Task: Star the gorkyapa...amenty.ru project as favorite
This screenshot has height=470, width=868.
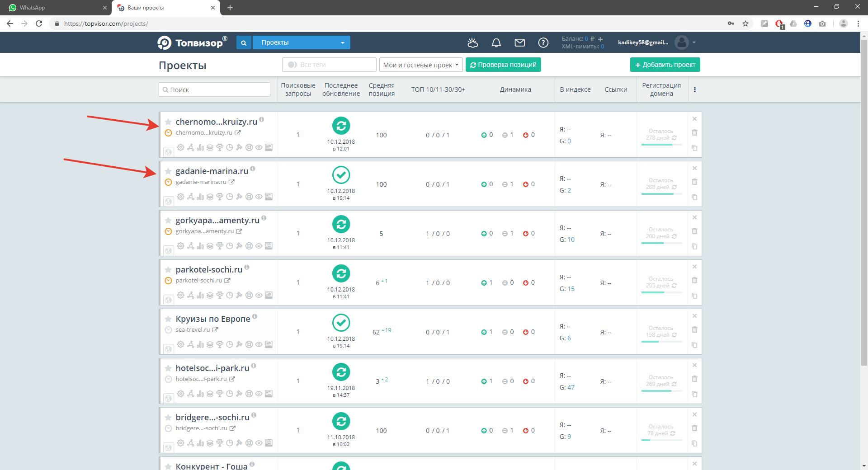Action: (x=168, y=220)
